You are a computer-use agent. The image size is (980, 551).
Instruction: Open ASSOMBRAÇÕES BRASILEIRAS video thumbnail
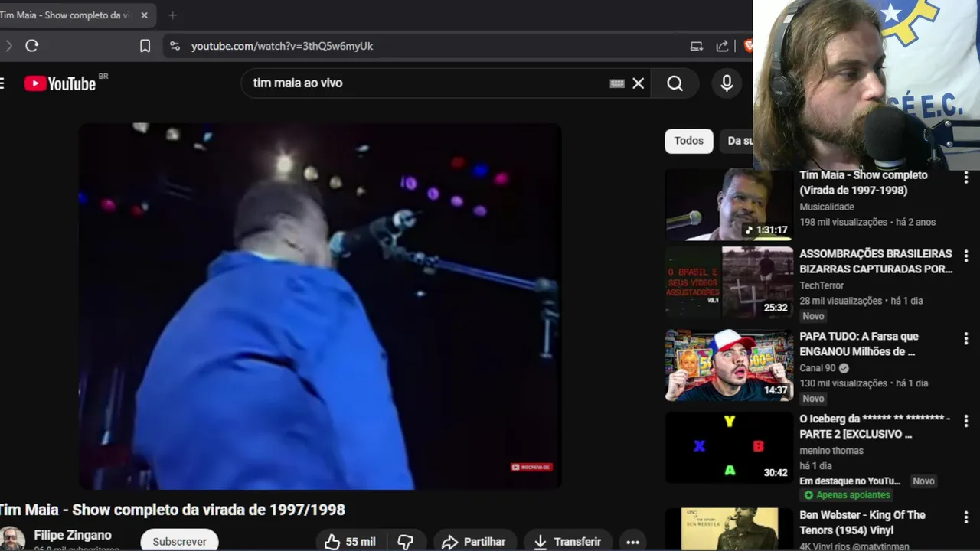729,282
